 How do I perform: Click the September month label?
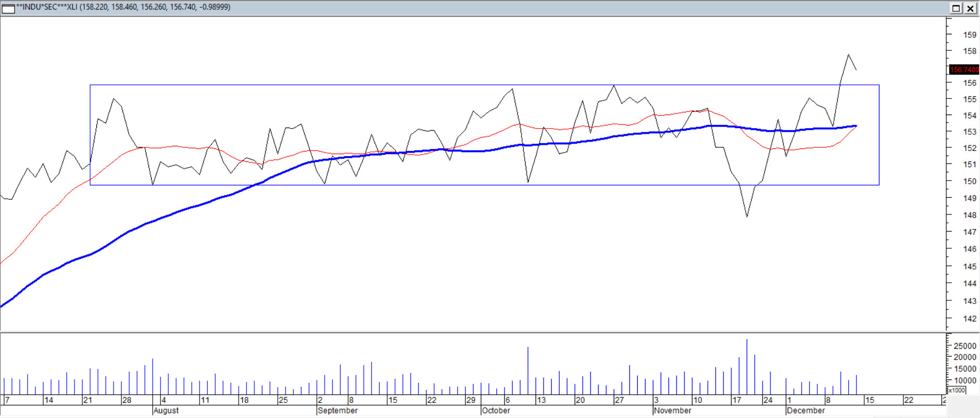(x=338, y=410)
